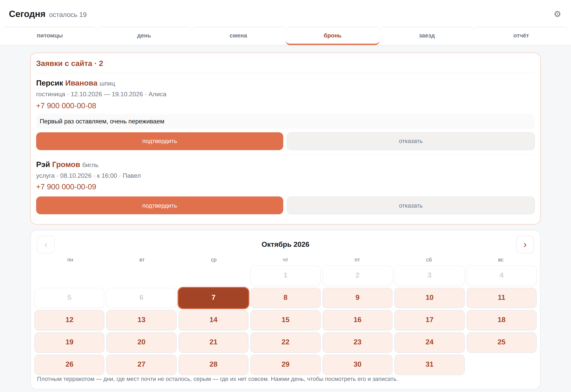571x392 pixels.
Task: Switch to the питомцы tab
Action: (x=50, y=36)
